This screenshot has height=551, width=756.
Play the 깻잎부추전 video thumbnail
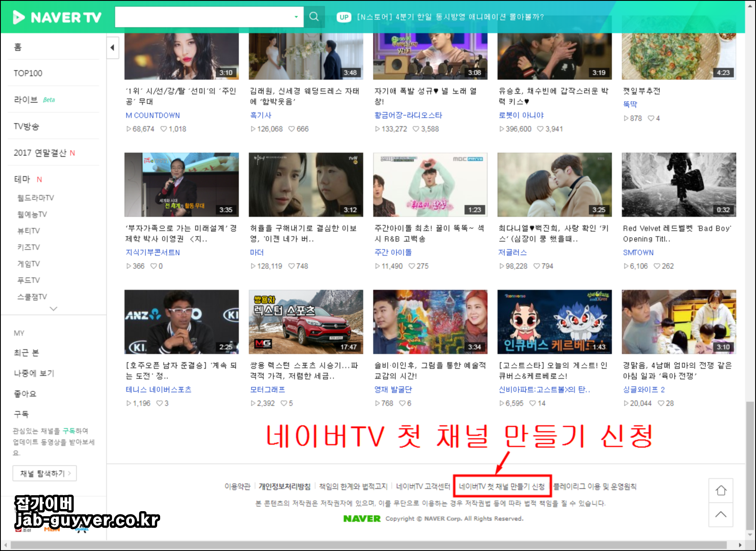679,56
